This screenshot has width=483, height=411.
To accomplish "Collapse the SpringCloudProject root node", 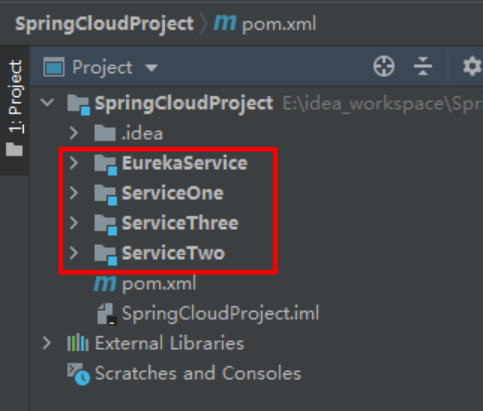I will (x=47, y=102).
